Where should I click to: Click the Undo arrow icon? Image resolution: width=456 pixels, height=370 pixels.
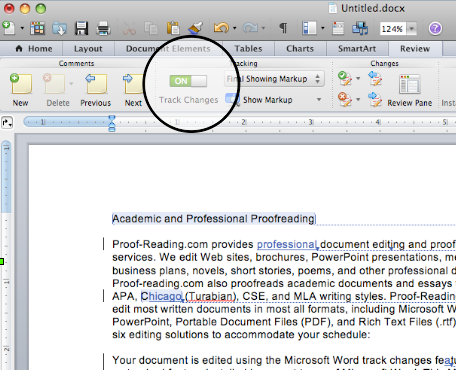point(221,28)
